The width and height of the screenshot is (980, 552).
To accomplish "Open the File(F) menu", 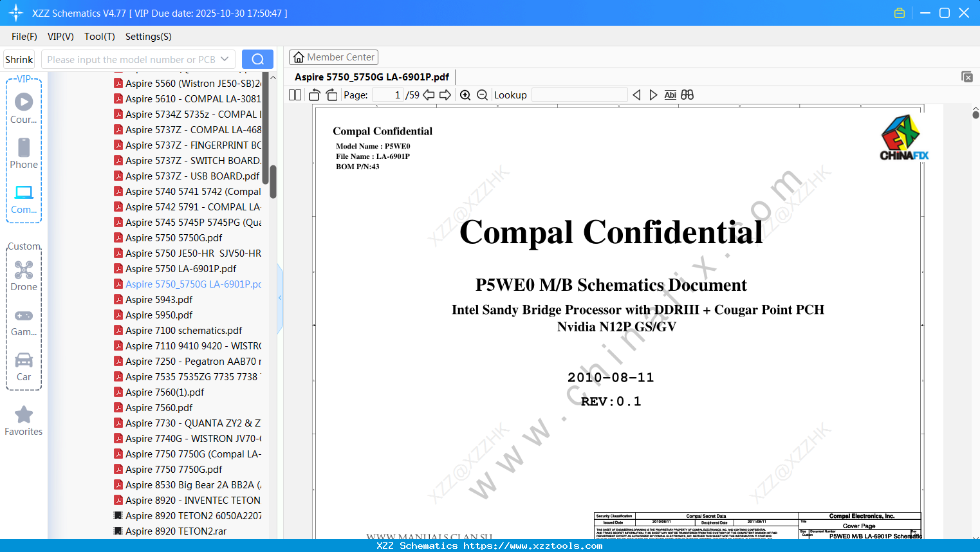I will [24, 37].
